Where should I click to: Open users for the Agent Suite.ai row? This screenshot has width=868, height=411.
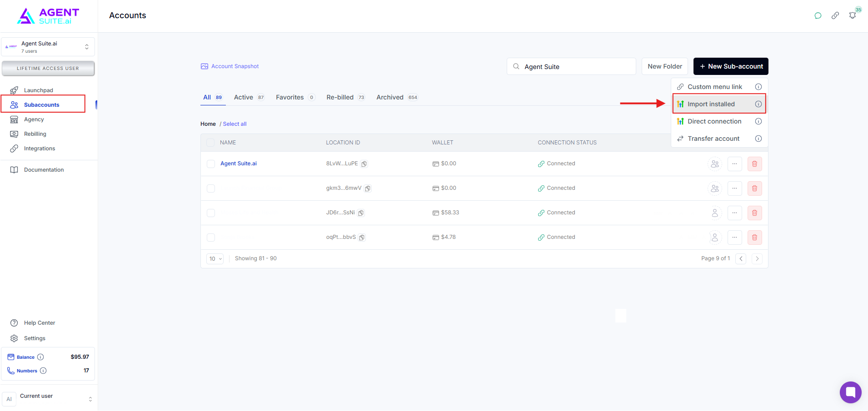point(715,164)
